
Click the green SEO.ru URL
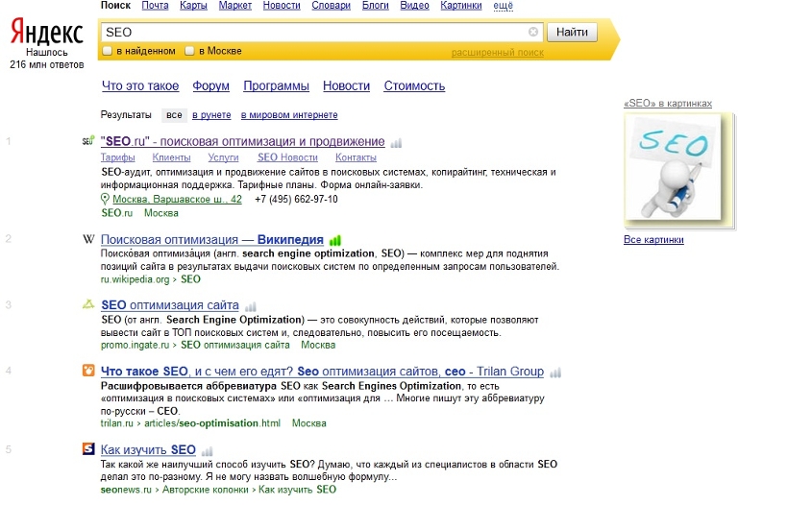coord(116,213)
